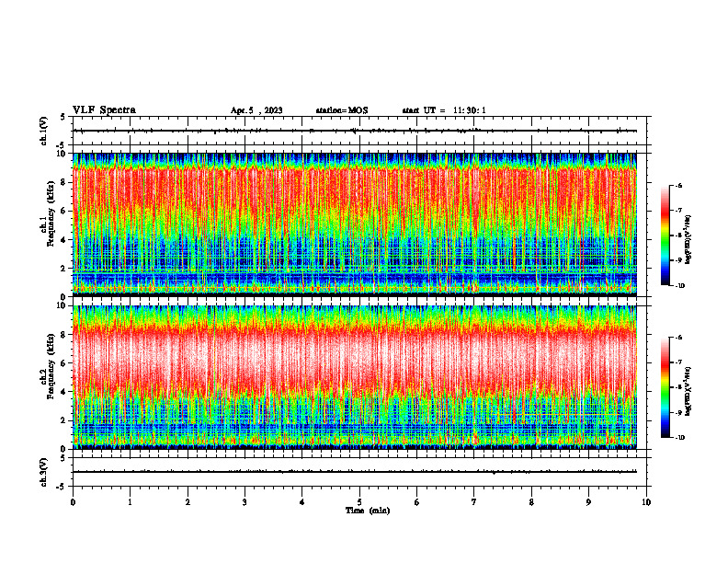
Task: Click time axis tick label "4"
Action: [x=302, y=502]
